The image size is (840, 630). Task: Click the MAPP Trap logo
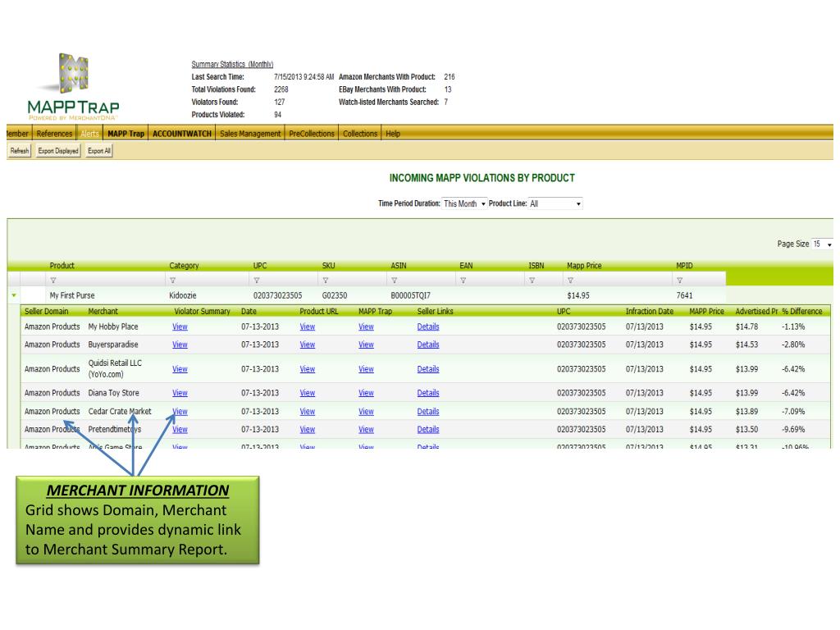point(73,86)
